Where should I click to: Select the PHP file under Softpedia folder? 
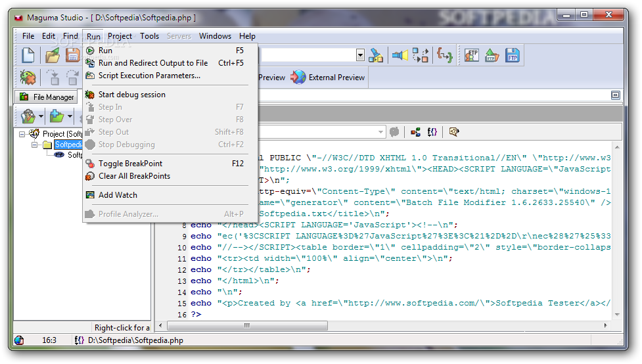coord(74,155)
